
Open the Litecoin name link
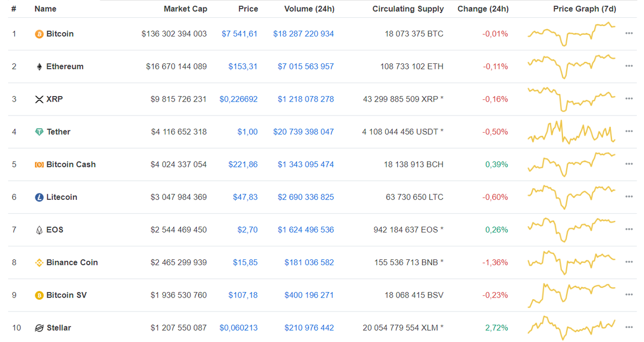click(62, 198)
